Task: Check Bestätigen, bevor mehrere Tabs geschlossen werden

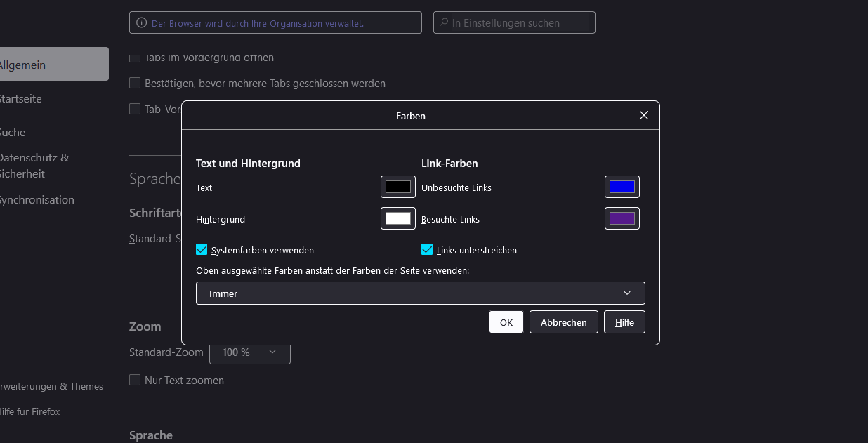Action: pyautogui.click(x=135, y=84)
